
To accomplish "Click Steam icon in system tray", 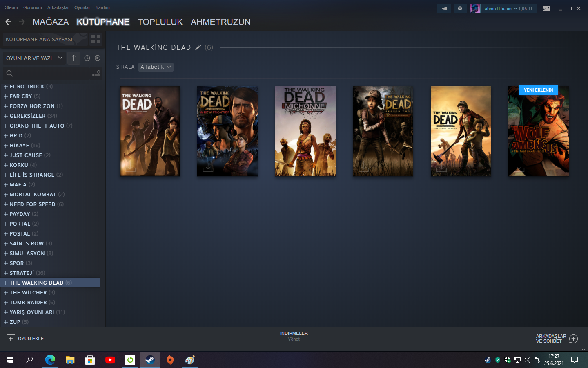I will 488,360.
